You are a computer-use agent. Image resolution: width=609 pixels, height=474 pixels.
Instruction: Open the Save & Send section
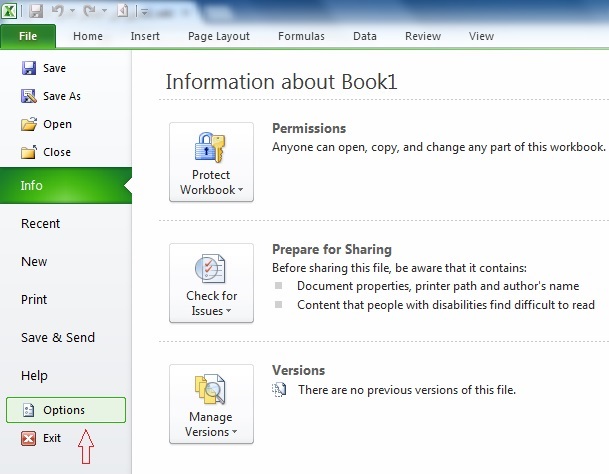pos(58,338)
